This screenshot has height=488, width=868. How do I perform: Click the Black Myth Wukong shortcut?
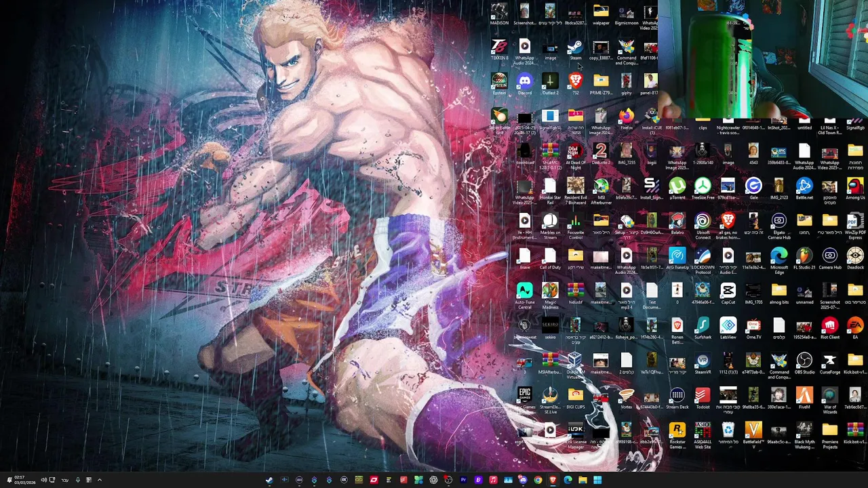point(804,436)
